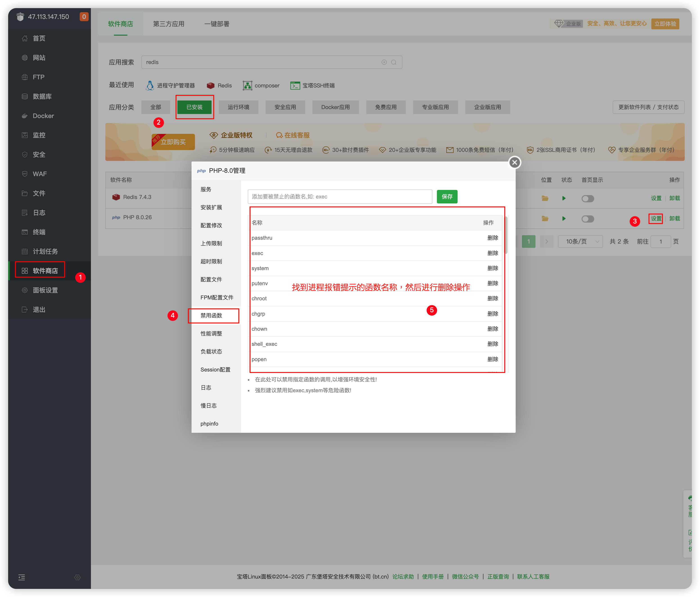Click the Redis folder location icon
This screenshot has height=597, width=700.
(545, 198)
